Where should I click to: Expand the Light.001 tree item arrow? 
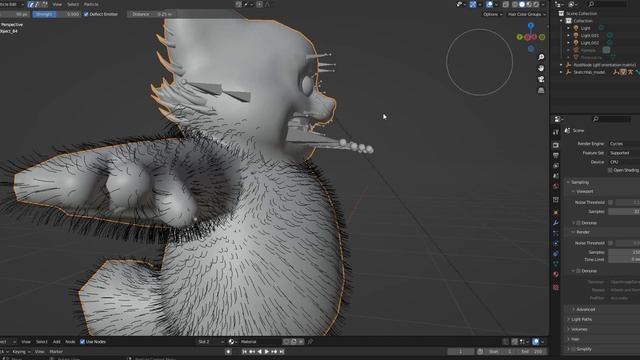pyautogui.click(x=569, y=36)
